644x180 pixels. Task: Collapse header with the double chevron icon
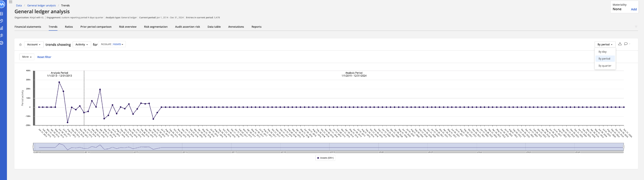(x=636, y=26)
